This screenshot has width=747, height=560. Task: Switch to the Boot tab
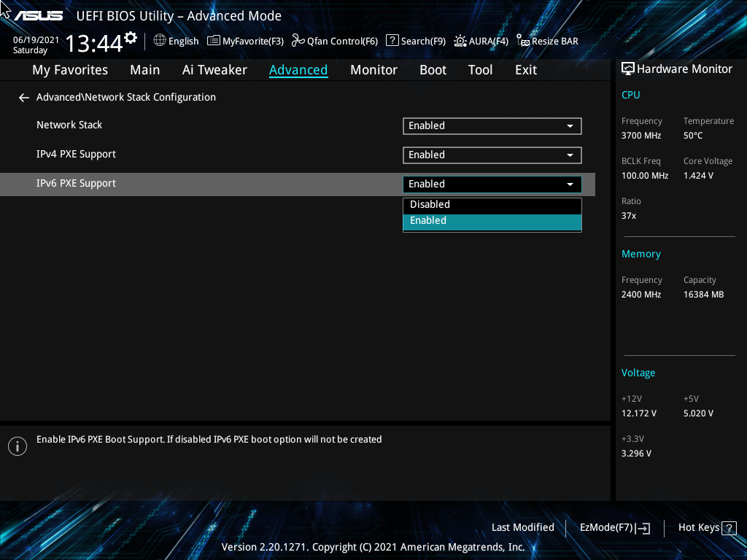(433, 69)
